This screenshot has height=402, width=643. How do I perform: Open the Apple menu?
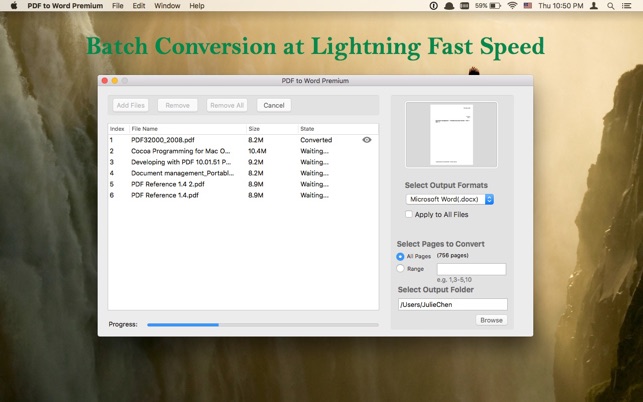(14, 6)
